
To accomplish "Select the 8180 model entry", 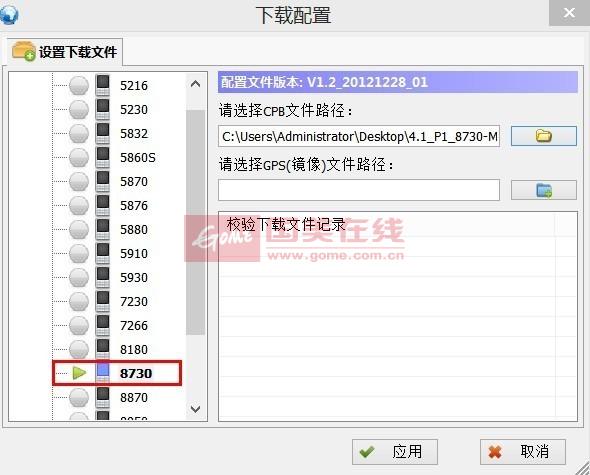I will click(134, 349).
